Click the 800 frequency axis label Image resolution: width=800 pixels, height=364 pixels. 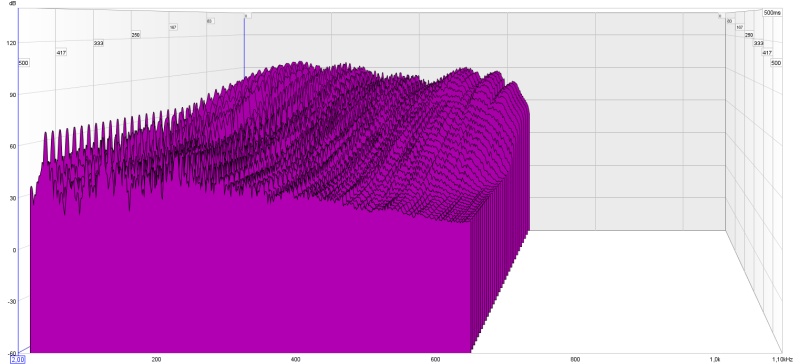(575, 359)
